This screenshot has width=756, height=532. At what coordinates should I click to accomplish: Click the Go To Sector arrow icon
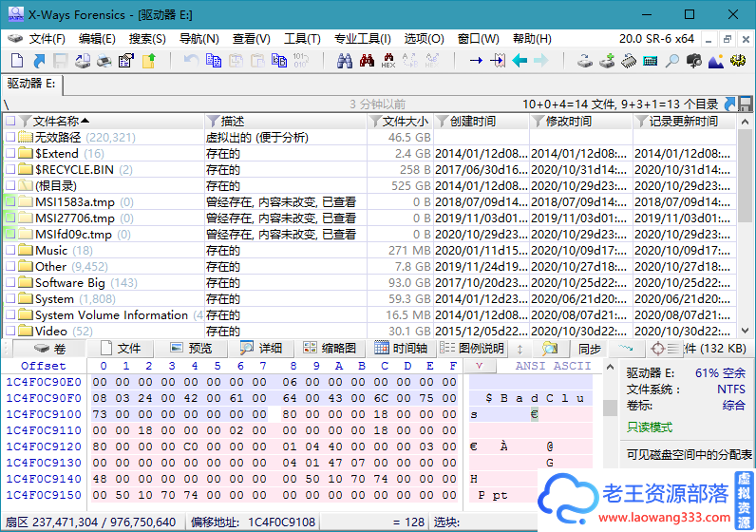(x=498, y=61)
